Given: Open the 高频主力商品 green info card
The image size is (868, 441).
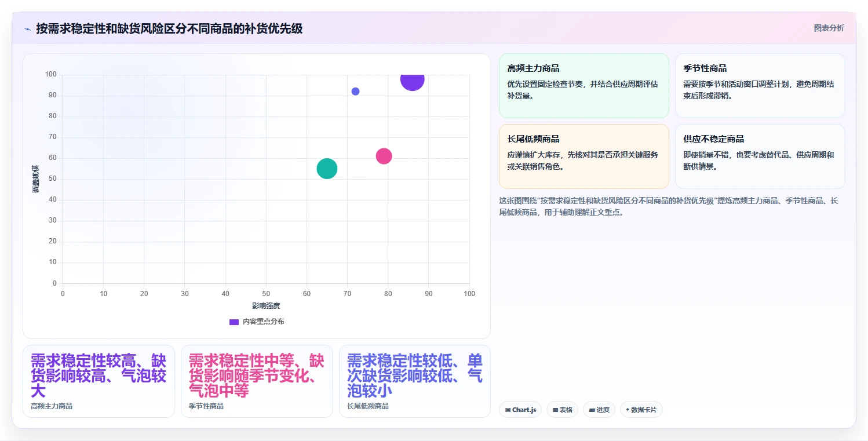Looking at the screenshot, I should 583,86.
